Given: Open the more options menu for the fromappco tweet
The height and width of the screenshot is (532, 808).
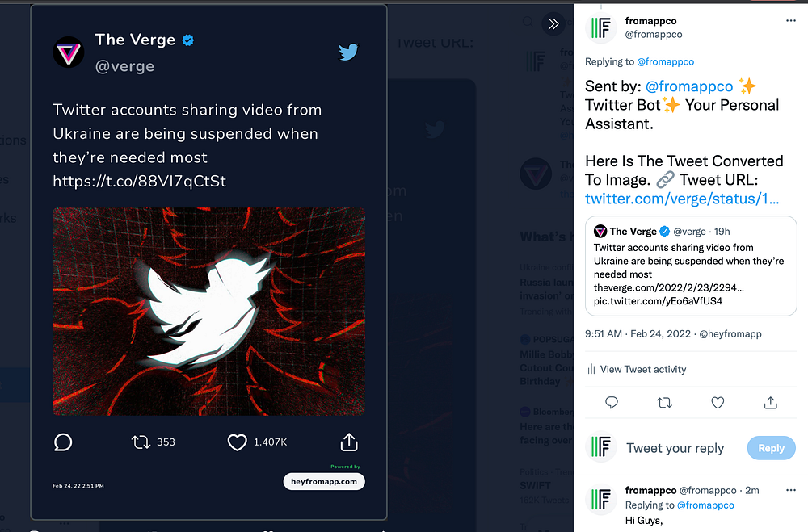Looking at the screenshot, I should pos(791,20).
